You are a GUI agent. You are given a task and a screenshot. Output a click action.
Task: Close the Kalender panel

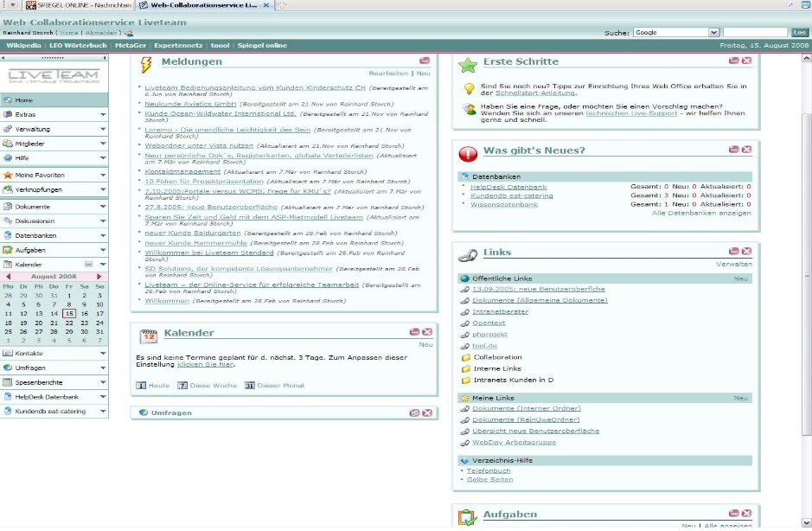pyautogui.click(x=426, y=332)
